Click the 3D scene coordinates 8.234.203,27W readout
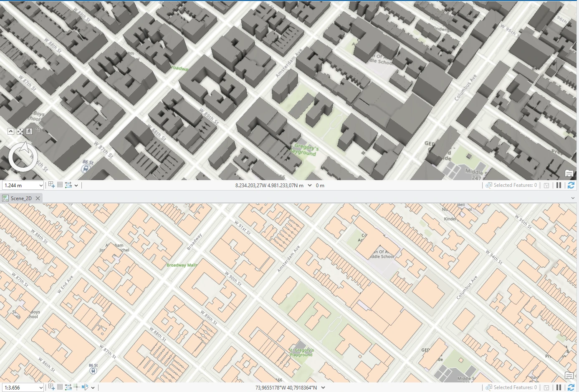579x392 pixels. point(269,186)
